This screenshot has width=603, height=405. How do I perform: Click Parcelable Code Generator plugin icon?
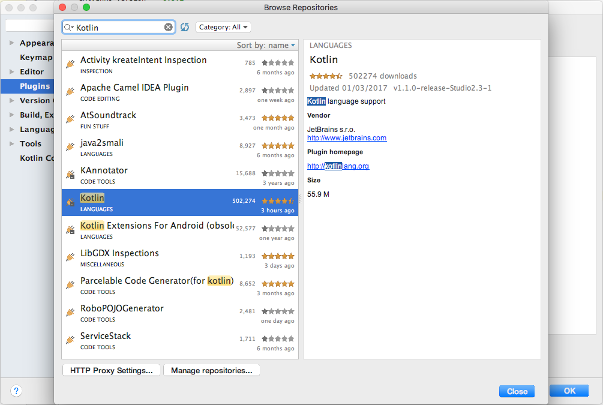[x=70, y=285]
